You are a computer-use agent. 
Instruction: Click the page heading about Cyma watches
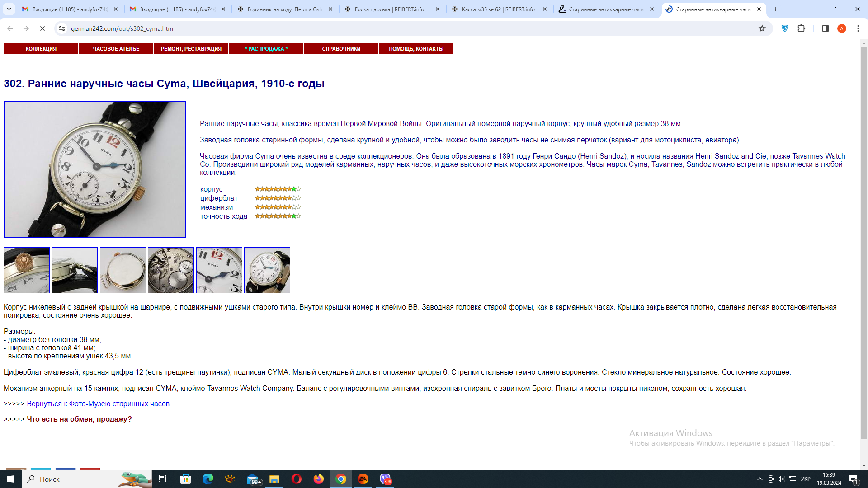(164, 84)
